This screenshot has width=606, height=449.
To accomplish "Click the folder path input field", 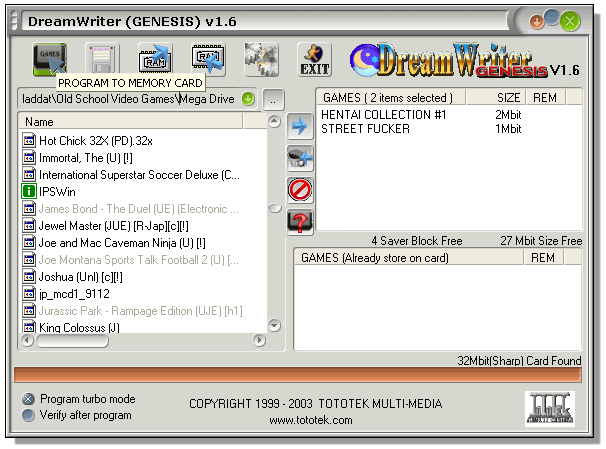I will click(129, 99).
